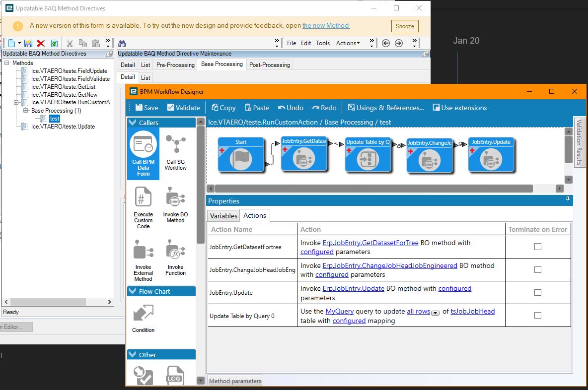Click the forward arrow navigation icon
Image resolution: width=588 pixels, height=390 pixels.
point(399,43)
